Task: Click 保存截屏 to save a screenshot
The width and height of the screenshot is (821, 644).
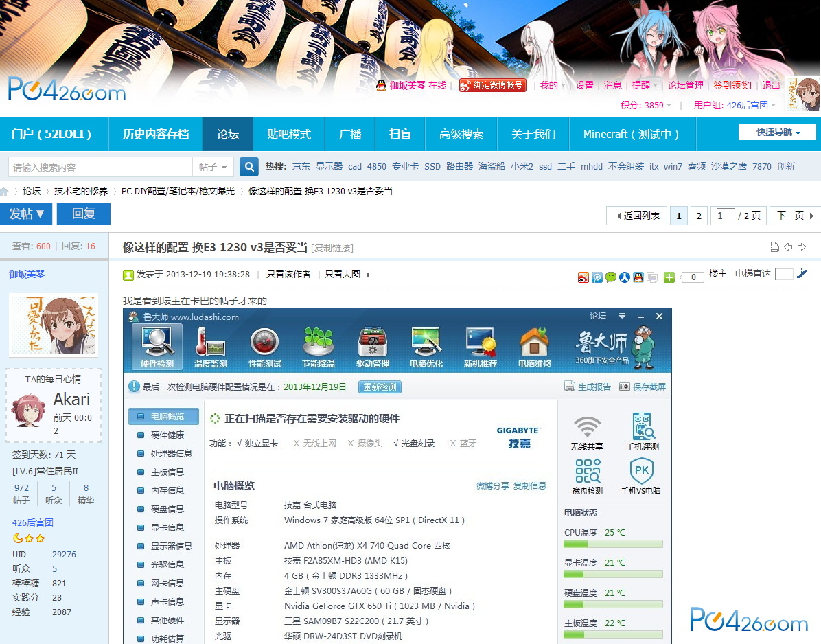Action: (643, 387)
